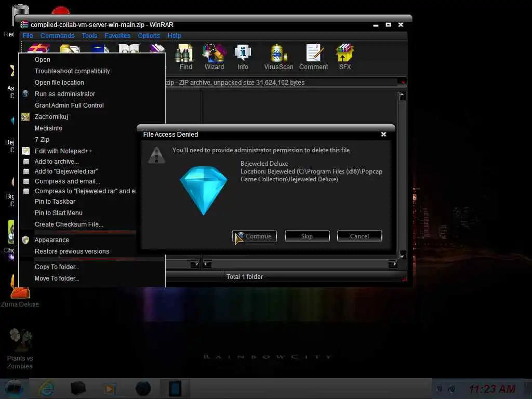
Task: Select Troubleshoot compatibility
Action: pos(92,71)
